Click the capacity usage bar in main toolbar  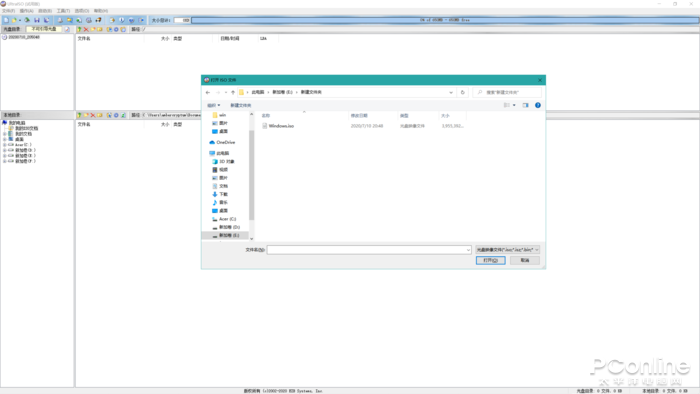pyautogui.click(x=445, y=20)
